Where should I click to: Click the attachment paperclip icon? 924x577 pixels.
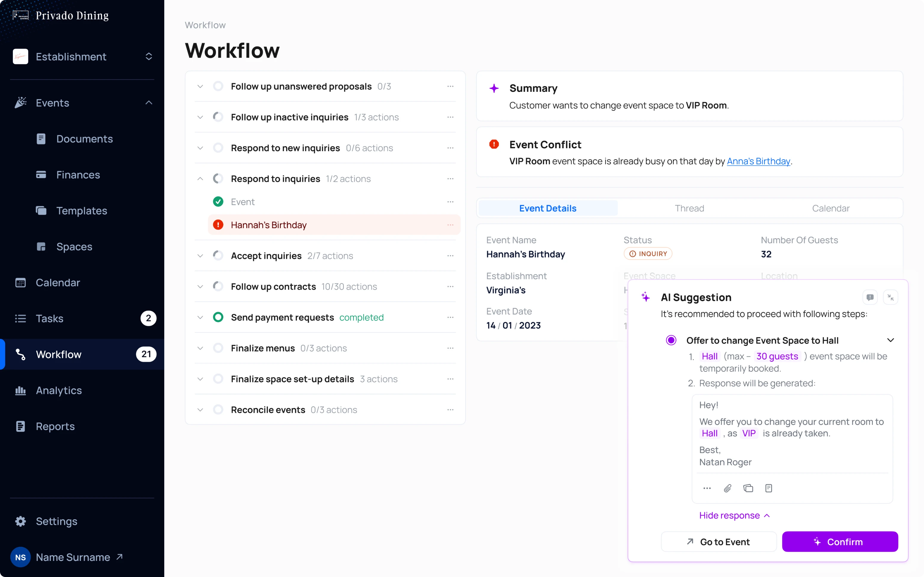point(728,488)
